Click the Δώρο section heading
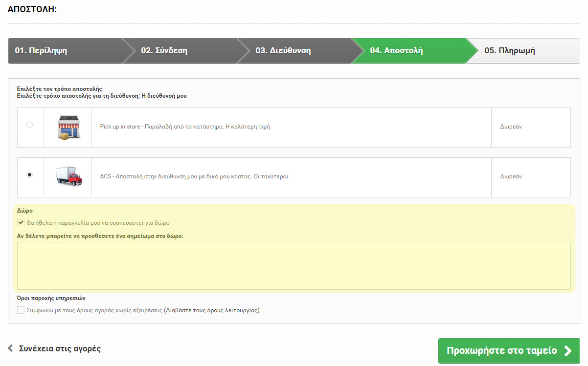 coord(25,211)
